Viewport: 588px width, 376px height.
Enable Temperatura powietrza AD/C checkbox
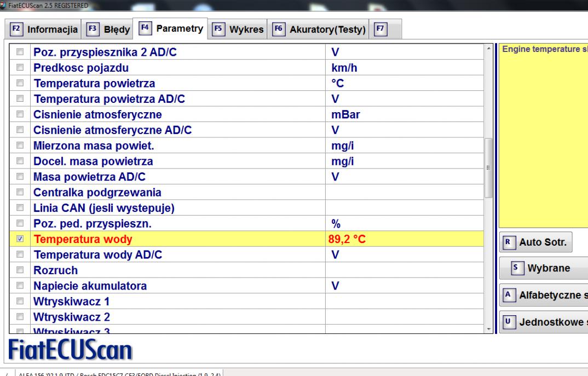pyautogui.click(x=20, y=99)
